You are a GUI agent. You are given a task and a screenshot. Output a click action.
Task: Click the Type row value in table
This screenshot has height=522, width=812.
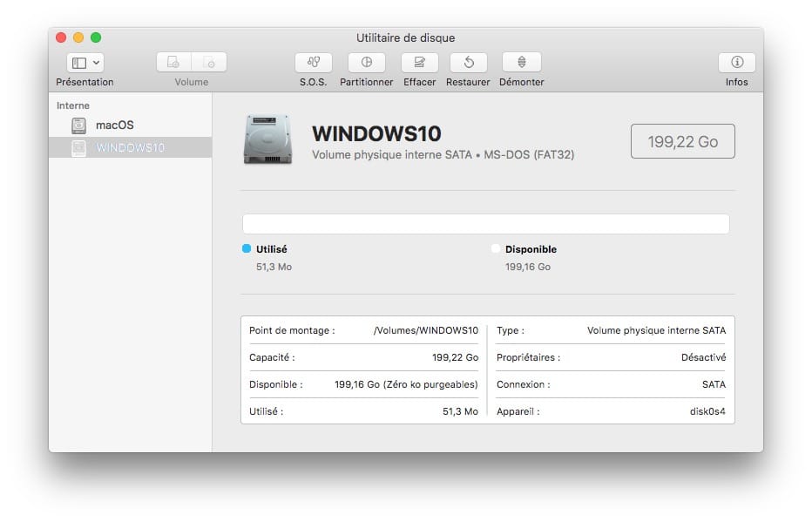656,330
